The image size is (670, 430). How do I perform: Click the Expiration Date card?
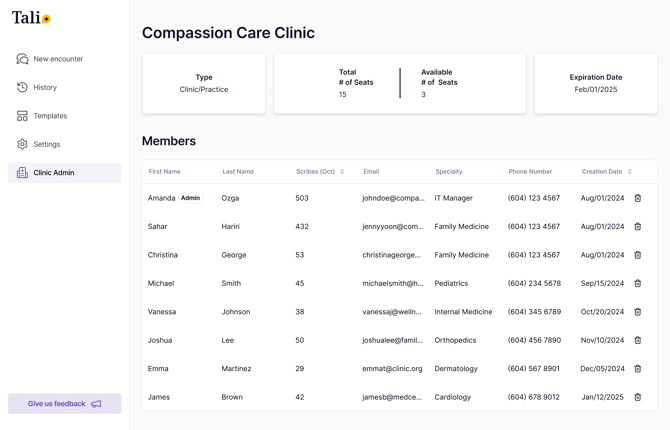tap(596, 83)
